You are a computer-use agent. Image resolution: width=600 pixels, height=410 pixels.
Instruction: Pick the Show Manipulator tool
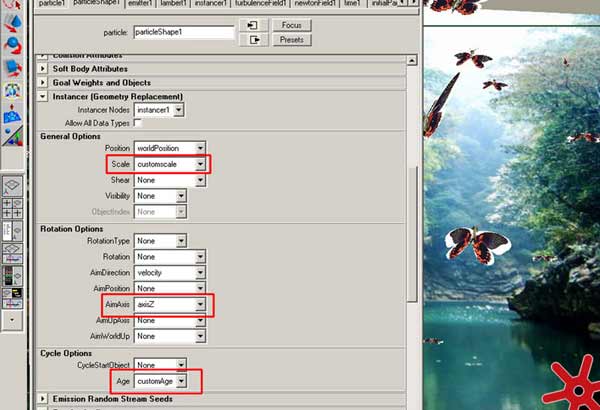[13, 136]
